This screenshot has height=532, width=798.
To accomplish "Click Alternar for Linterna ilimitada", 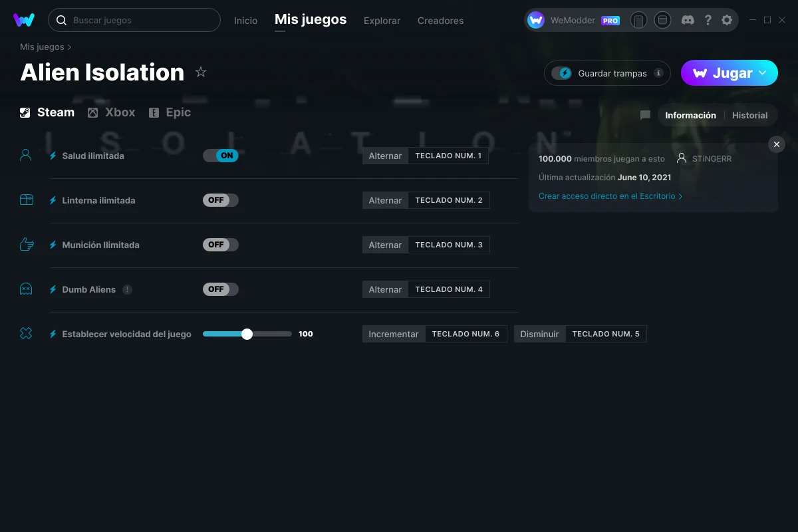I will tap(385, 200).
